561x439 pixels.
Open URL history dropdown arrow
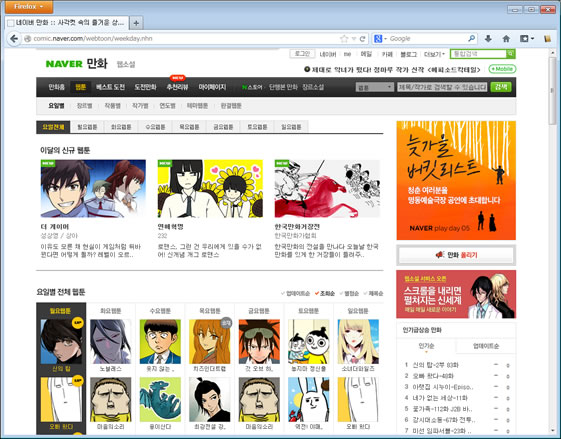click(354, 39)
